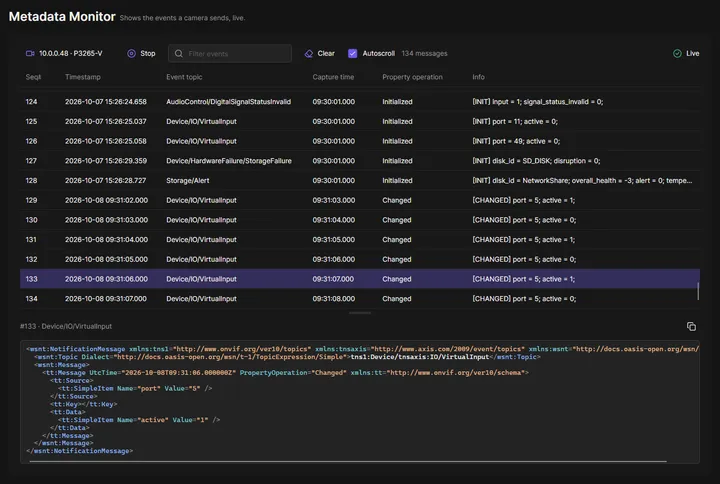Click info '[INIT] port = 49; active = 0;'

click(x=516, y=141)
